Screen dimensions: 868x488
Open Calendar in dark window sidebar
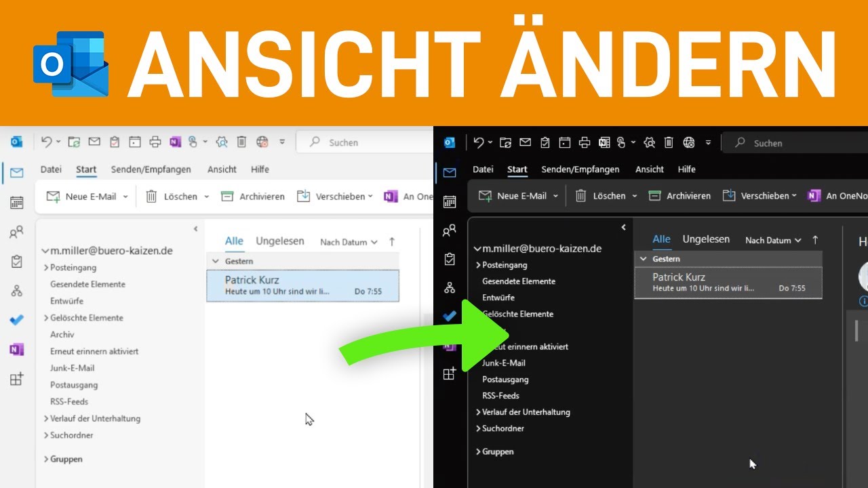pyautogui.click(x=449, y=201)
